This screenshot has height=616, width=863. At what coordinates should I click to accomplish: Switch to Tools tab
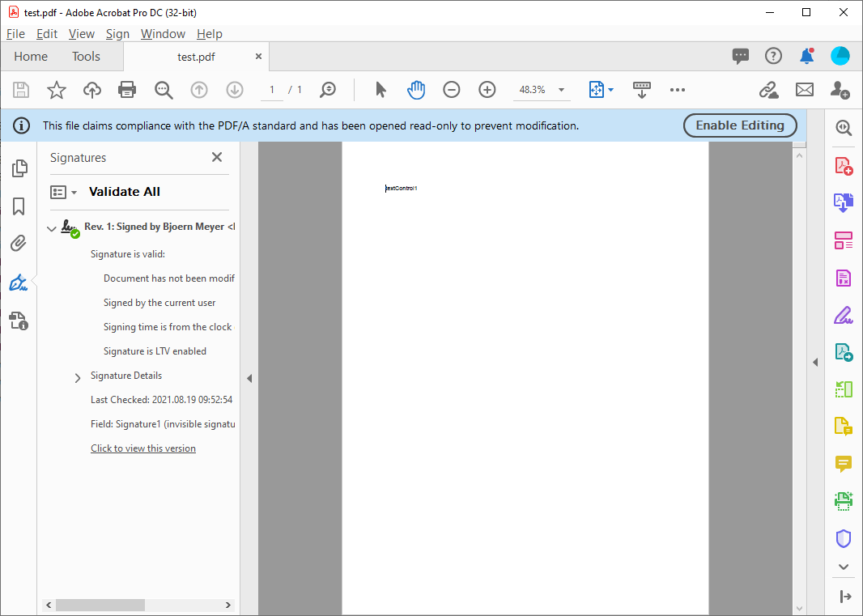(x=86, y=56)
